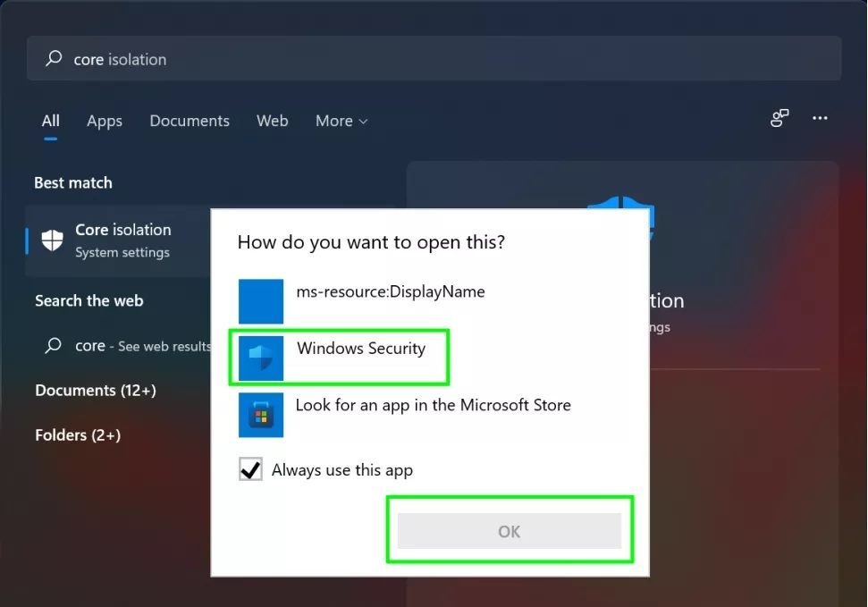Image resolution: width=868 pixels, height=607 pixels.
Task: Choose ms-resource:DisplayName app option
Action: tap(362, 300)
